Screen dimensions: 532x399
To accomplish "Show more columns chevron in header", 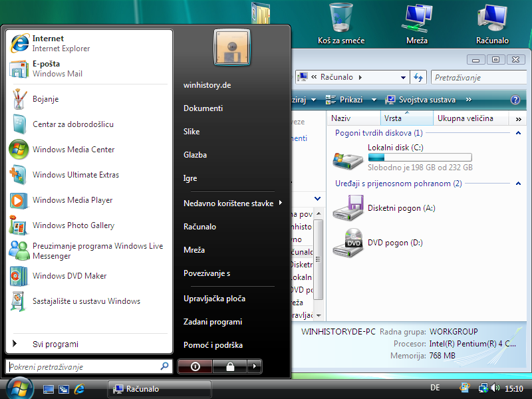I will 519,119.
